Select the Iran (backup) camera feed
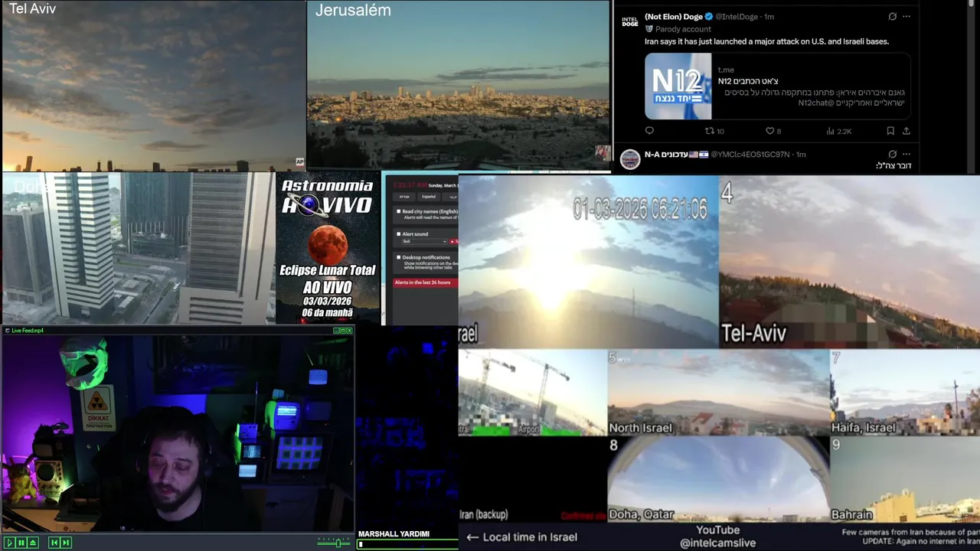980x551 pixels. [532, 479]
